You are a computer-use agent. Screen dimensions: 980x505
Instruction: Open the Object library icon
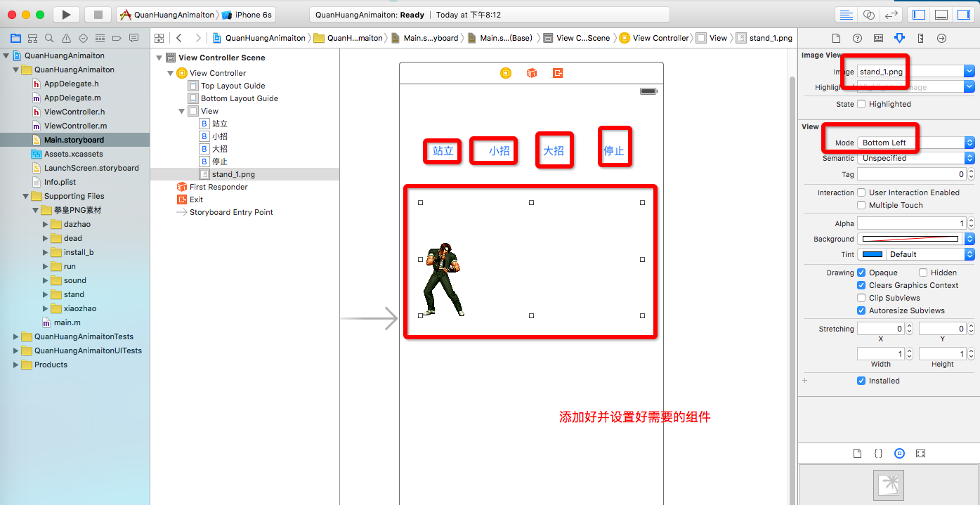coord(899,454)
